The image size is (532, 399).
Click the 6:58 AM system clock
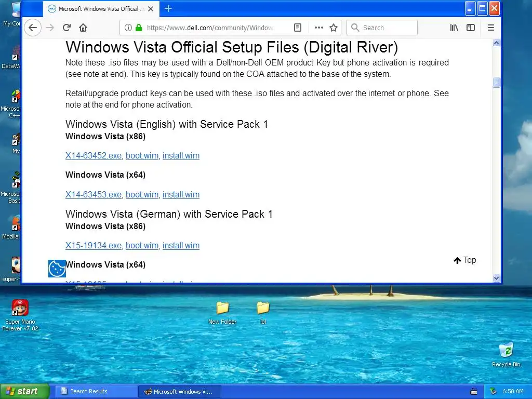tap(513, 392)
